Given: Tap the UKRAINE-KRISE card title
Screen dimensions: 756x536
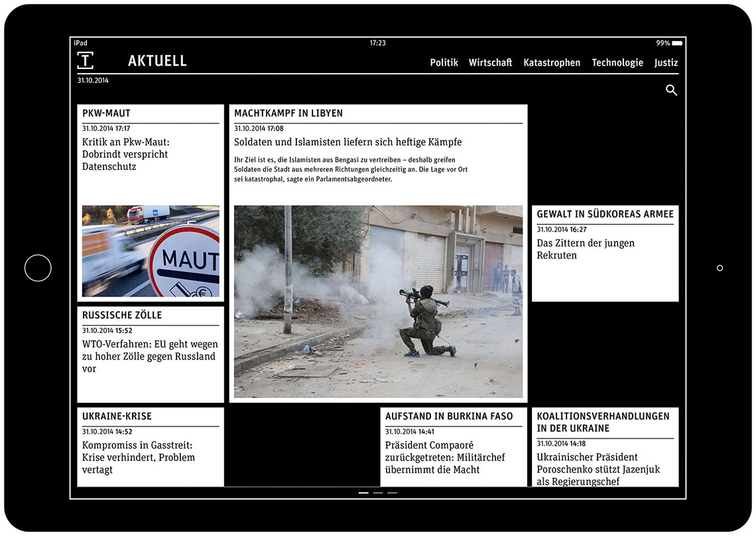Looking at the screenshot, I should click(x=117, y=416).
